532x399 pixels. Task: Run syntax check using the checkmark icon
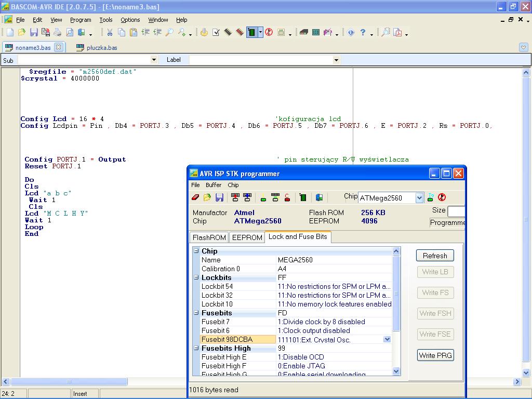pyautogui.click(x=216, y=33)
